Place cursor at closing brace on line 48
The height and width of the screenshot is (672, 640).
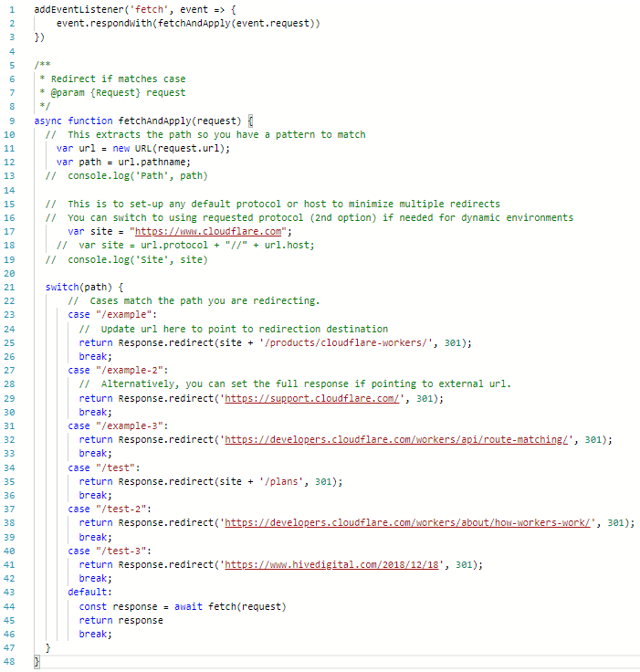(37, 662)
